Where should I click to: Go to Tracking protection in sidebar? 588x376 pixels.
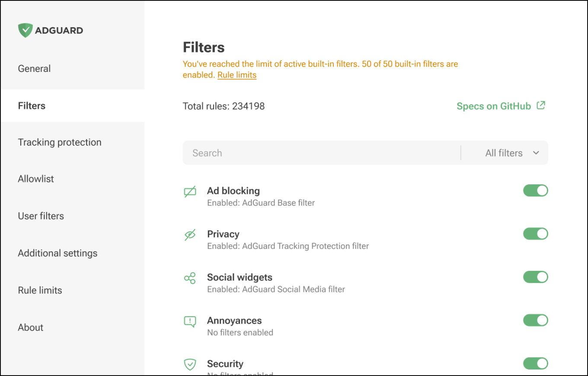click(60, 142)
